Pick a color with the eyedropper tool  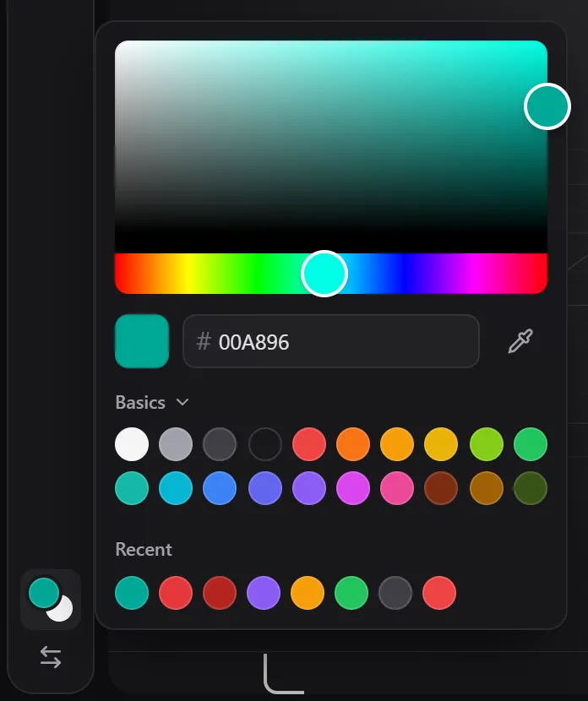point(520,341)
